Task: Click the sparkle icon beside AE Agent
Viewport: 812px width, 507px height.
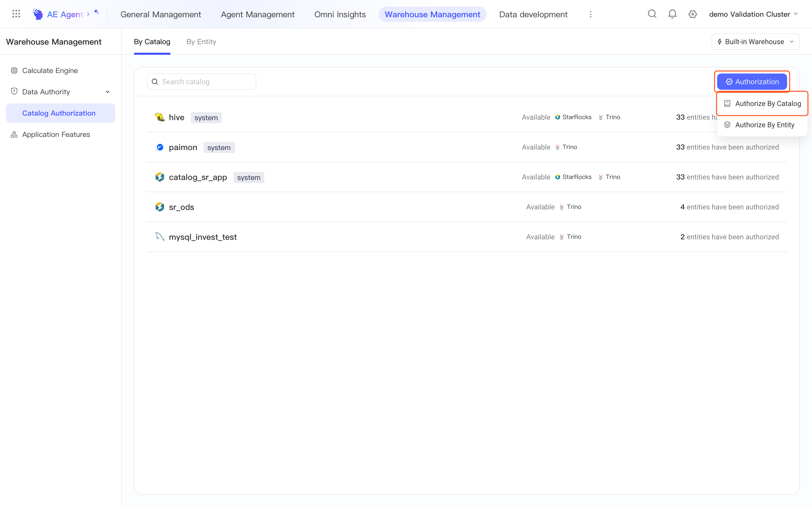Action: click(96, 12)
